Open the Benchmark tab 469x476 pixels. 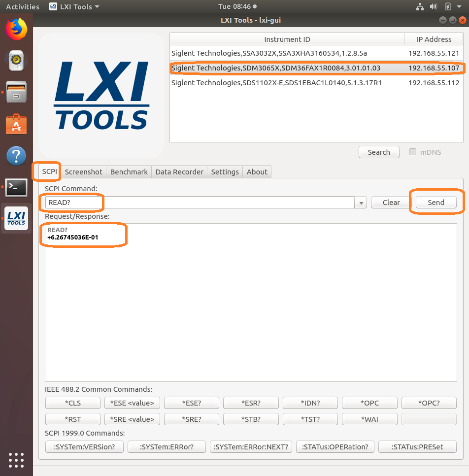[129, 172]
